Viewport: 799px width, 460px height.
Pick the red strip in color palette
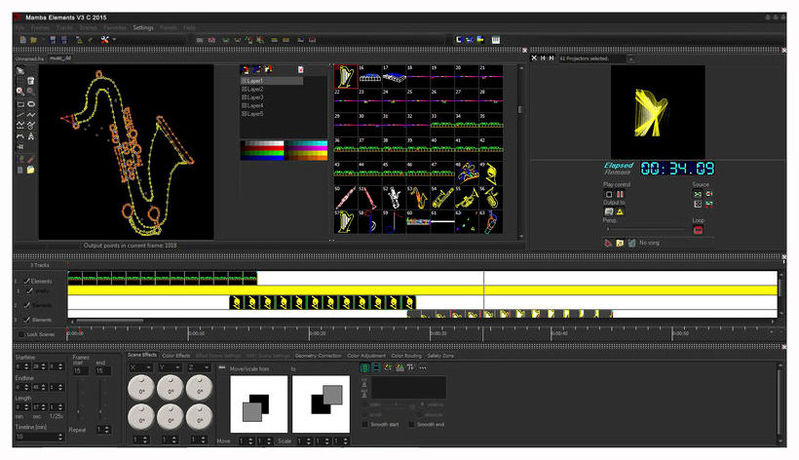[x=262, y=147]
